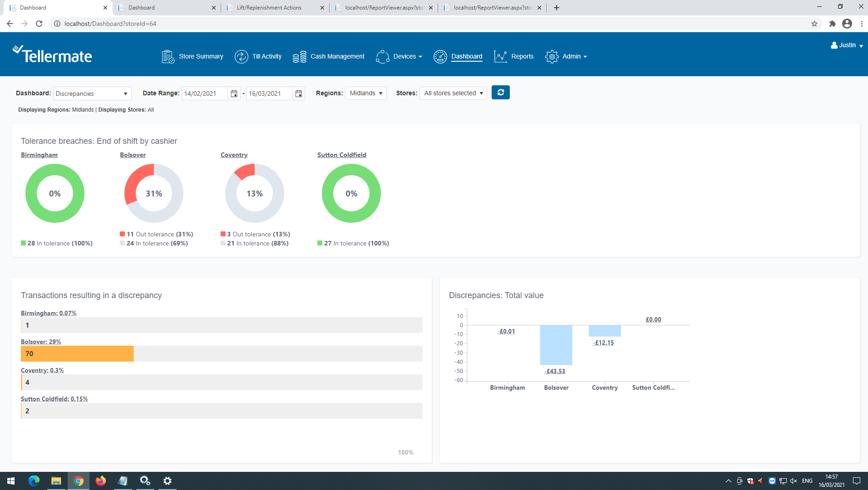Expand the Dashboard type dropdown
868x490 pixels.
[92, 93]
